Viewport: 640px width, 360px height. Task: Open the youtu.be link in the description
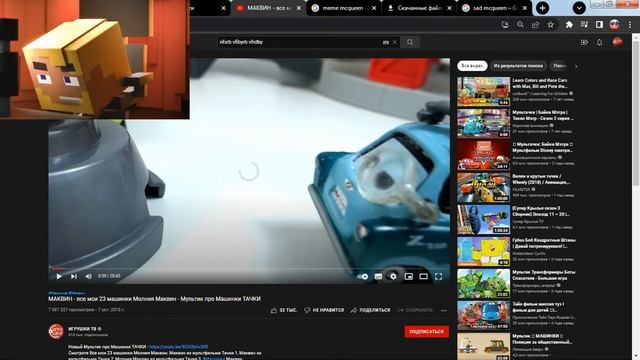[179, 347]
